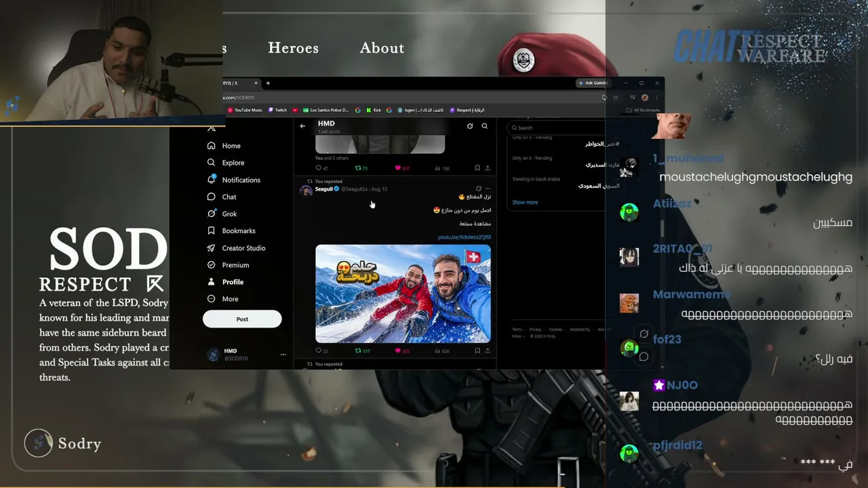Click the white Post button
The height and width of the screenshot is (488, 868).
click(x=242, y=319)
